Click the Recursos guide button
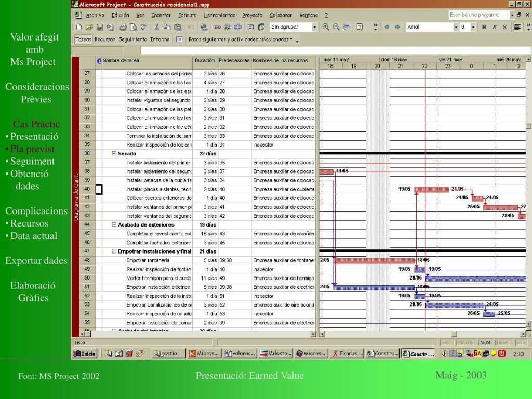Viewport: 532px width, 399px height. [105, 39]
